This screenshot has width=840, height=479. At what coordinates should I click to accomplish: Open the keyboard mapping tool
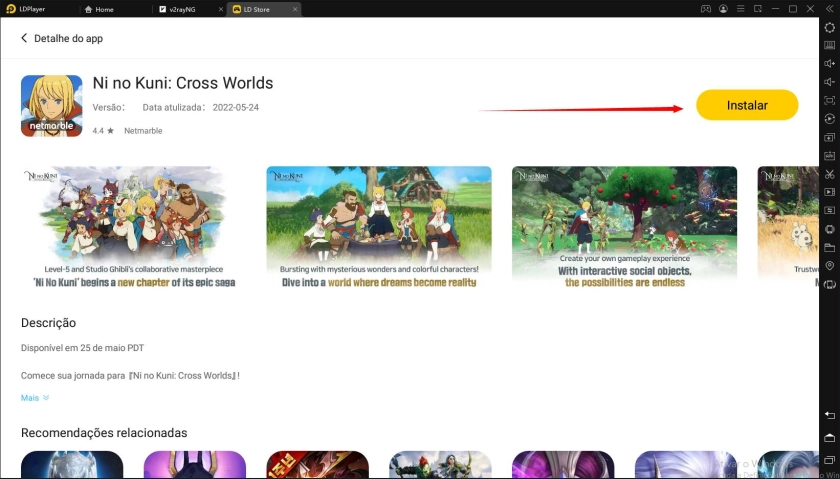tap(829, 45)
